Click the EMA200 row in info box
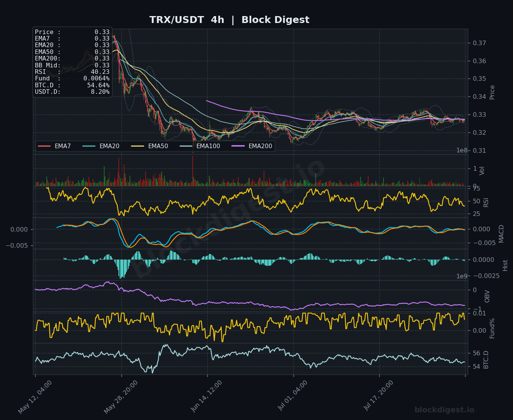The width and height of the screenshot is (513, 420). click(x=72, y=59)
